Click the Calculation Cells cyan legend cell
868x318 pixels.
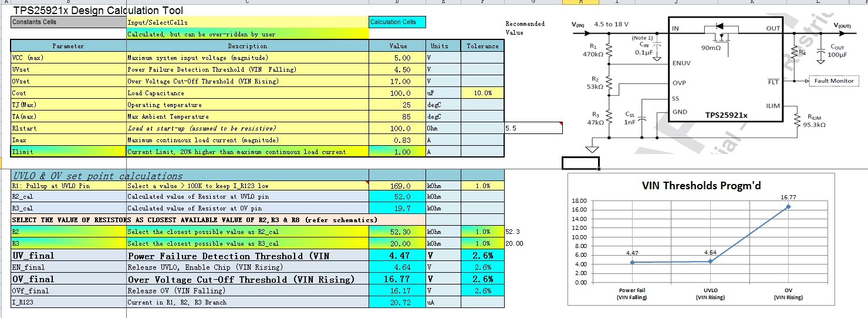[x=397, y=22]
